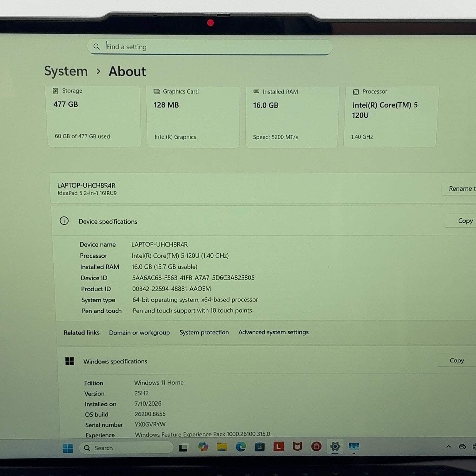Click the 60 GB of 477 GB used text

click(82, 136)
